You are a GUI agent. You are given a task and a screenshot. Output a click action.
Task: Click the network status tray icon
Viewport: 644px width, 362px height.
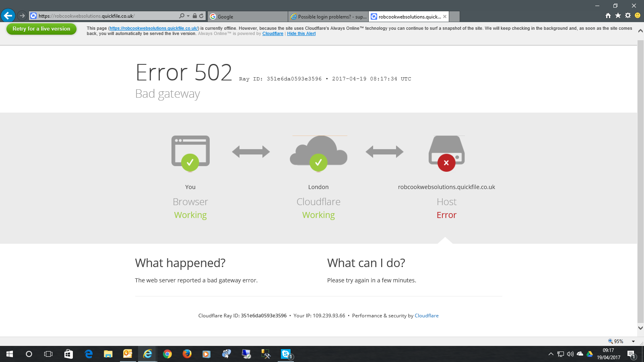pyautogui.click(x=560, y=354)
